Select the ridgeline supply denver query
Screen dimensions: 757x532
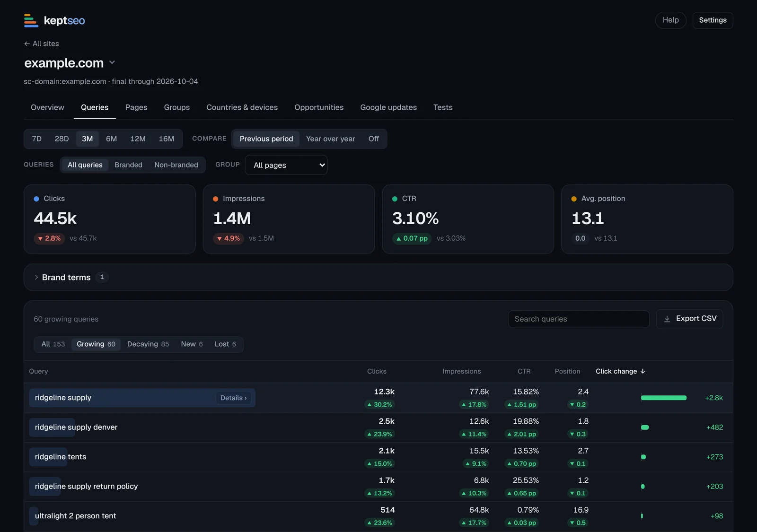tap(76, 427)
